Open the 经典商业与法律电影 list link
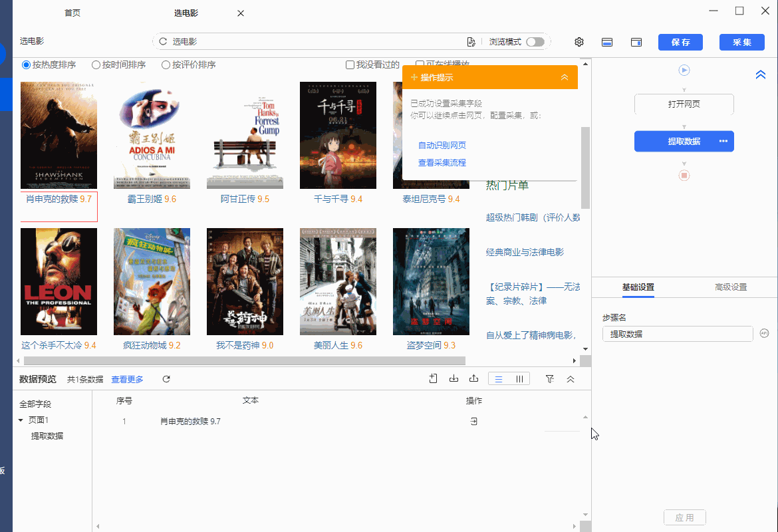This screenshot has height=532, width=778. point(525,252)
